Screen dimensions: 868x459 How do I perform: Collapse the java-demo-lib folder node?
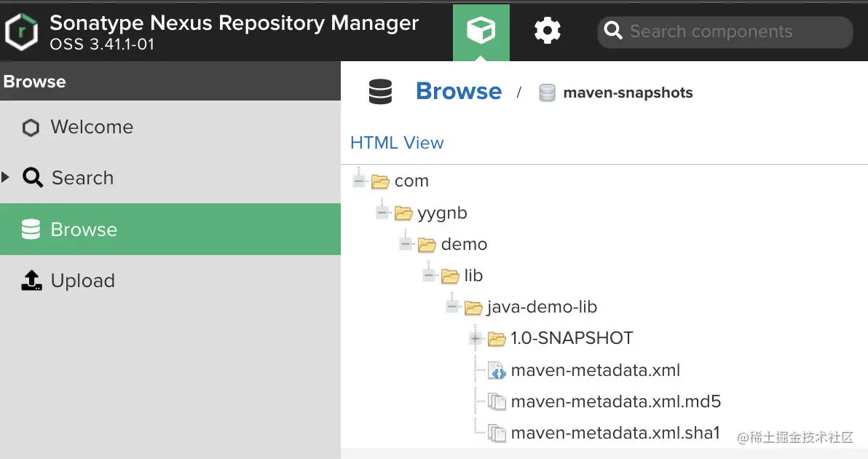pos(452,307)
